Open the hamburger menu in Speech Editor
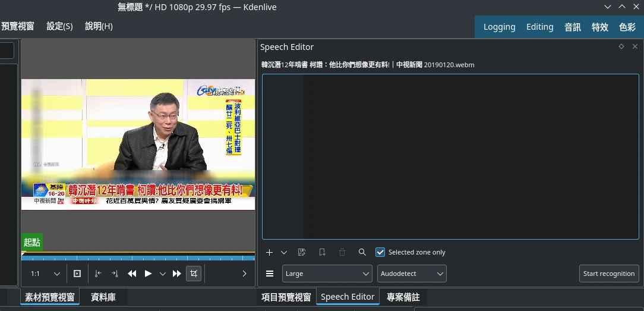 [x=270, y=274]
